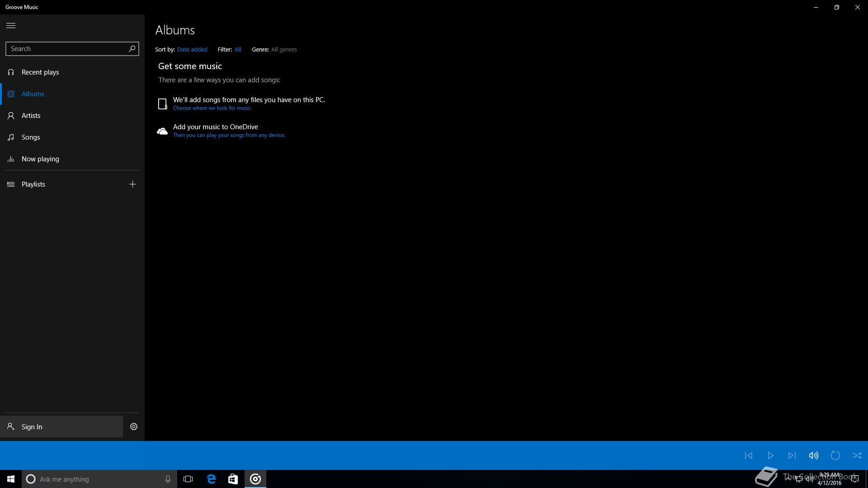Click the PC device icon
868x488 pixels.
pos(162,104)
